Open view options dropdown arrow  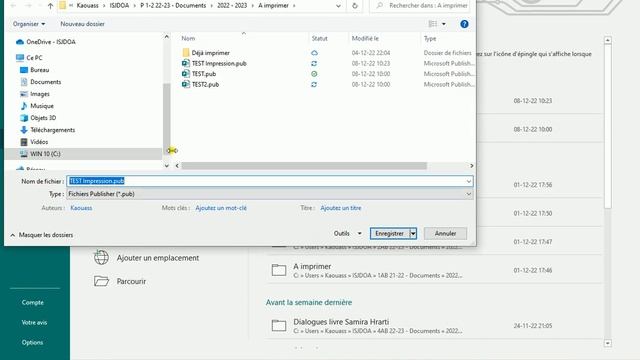[444, 24]
